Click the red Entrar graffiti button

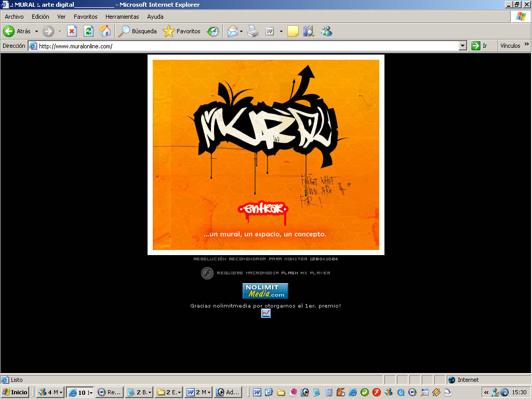263,209
